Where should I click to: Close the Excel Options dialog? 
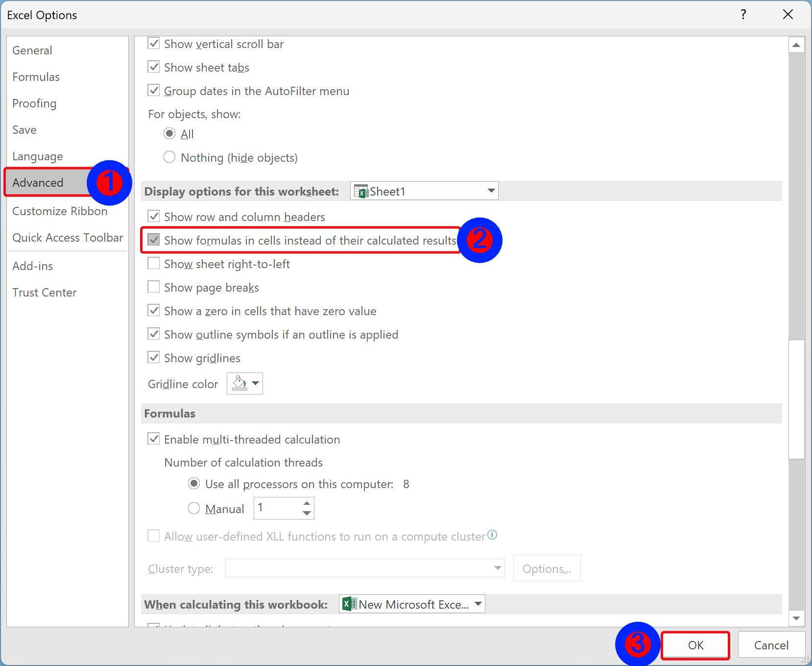click(x=788, y=15)
